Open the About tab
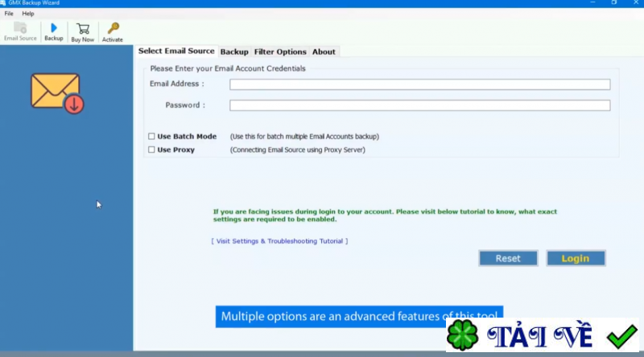 [324, 51]
